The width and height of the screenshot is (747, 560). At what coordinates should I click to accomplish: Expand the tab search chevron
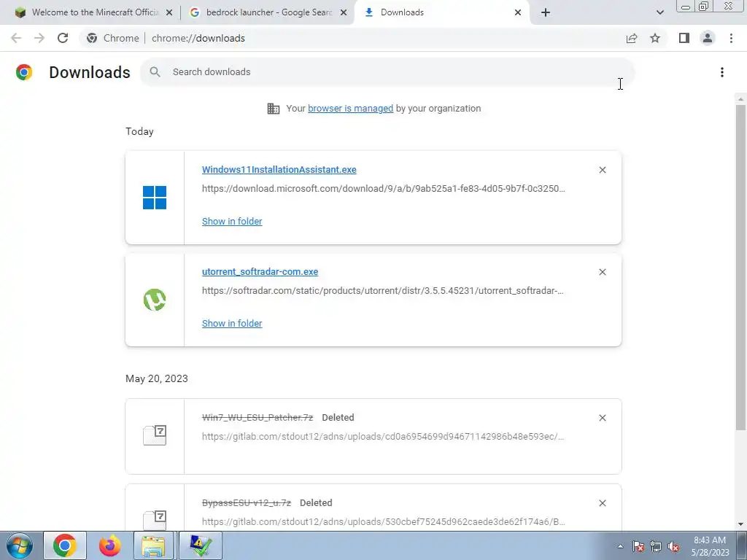[x=659, y=12]
